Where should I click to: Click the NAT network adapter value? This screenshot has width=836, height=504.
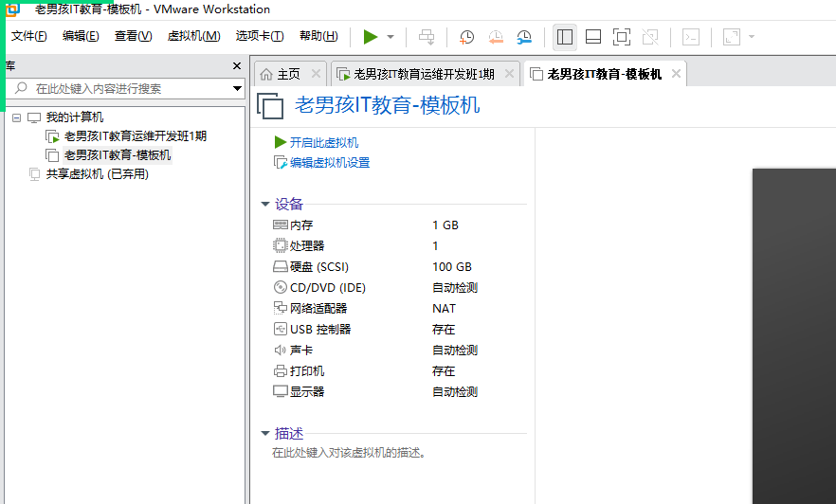pos(444,309)
